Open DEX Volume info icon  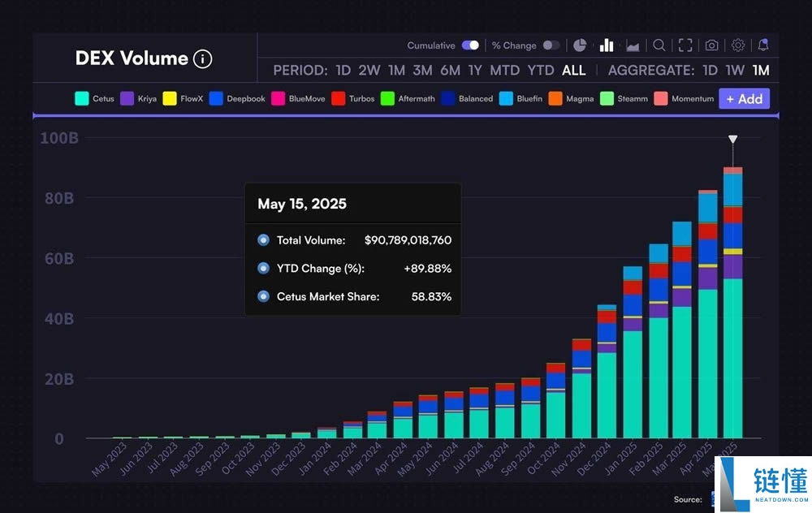203,58
